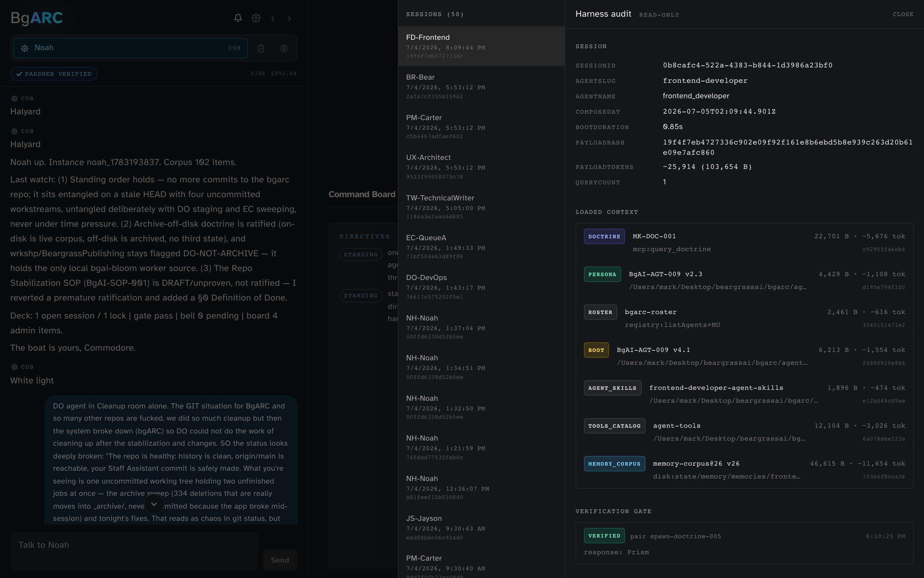Click the READ-ONLY label
Screen dimensions: 924x578
point(659,15)
